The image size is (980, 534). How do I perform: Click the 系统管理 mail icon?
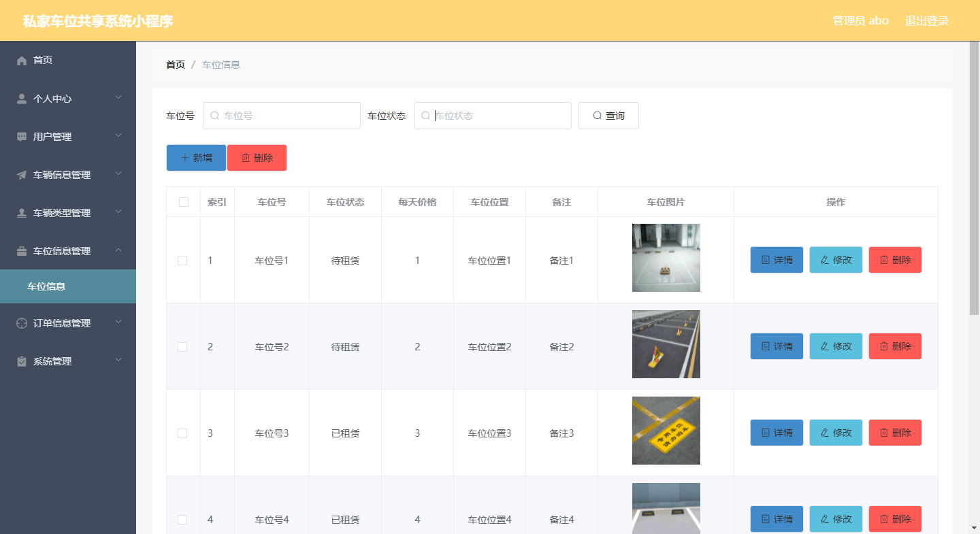pos(21,361)
